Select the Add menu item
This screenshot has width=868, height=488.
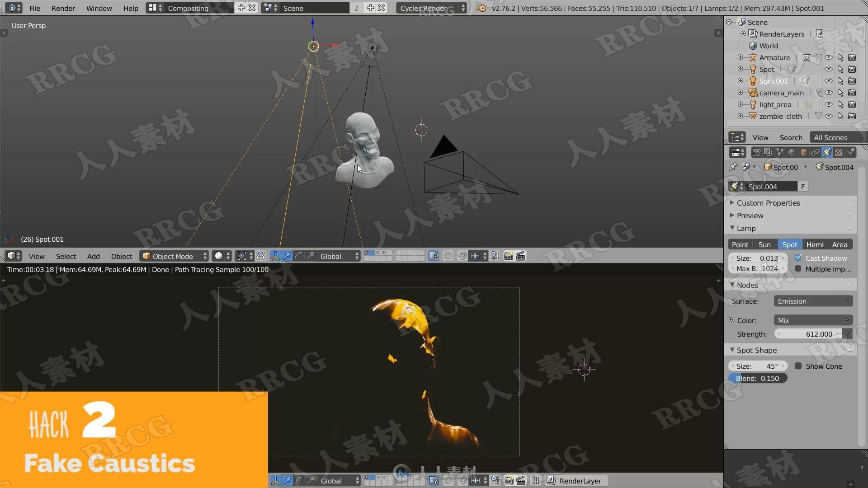93,256
